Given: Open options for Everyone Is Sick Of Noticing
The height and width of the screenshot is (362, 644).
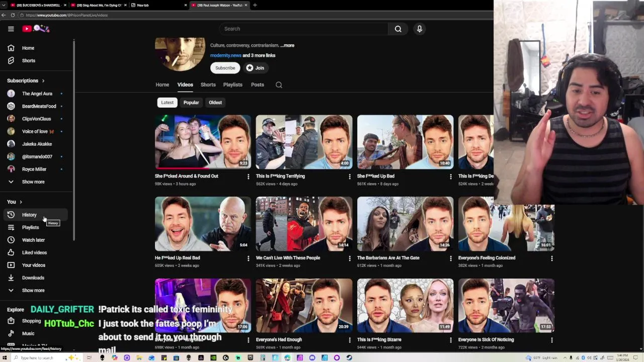Looking at the screenshot, I should point(552,340).
